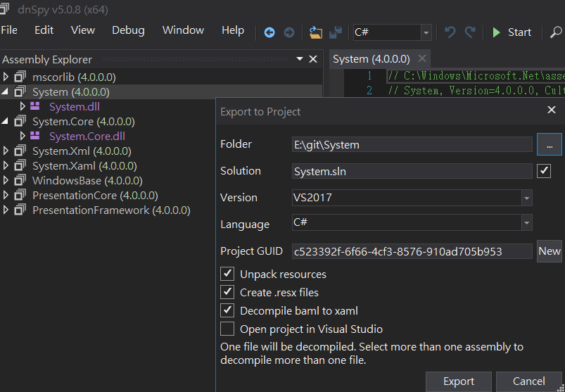The height and width of the screenshot is (392, 565).
Task: Redo using the toolbar redo arrow
Action: coord(470,32)
